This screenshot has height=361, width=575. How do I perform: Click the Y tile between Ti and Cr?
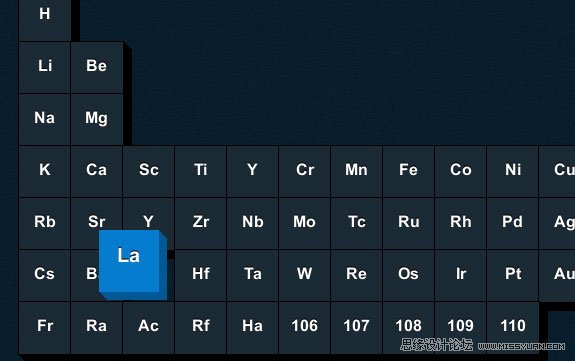pos(253,171)
